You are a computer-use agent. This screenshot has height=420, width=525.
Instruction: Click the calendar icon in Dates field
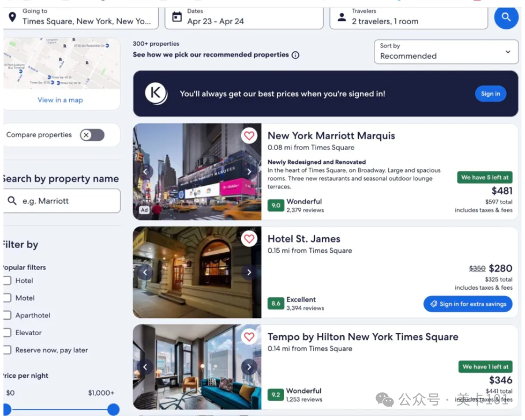point(177,17)
